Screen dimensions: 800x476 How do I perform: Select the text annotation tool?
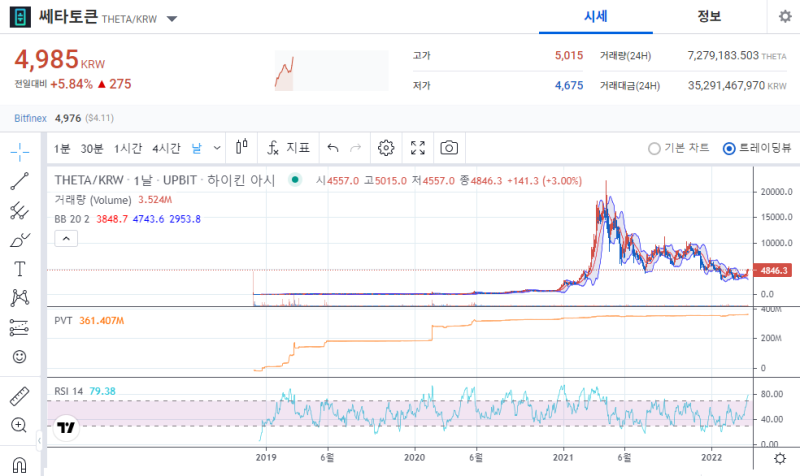click(19, 269)
